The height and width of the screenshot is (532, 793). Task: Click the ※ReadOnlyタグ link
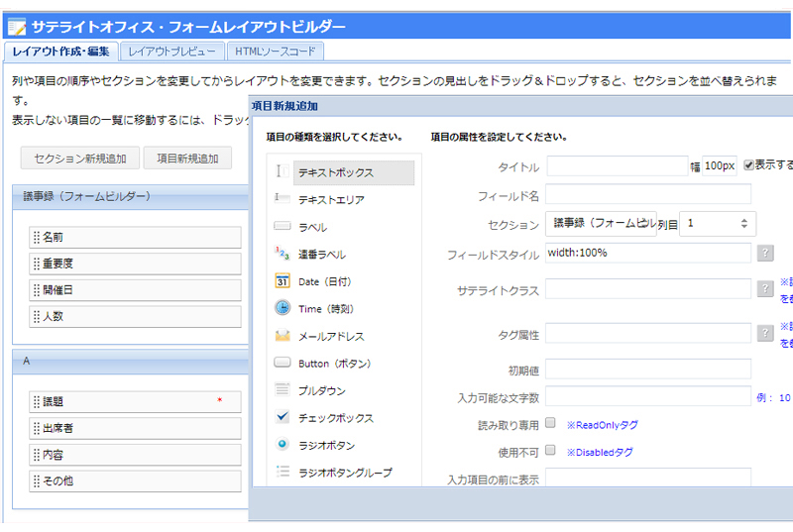coord(602,425)
